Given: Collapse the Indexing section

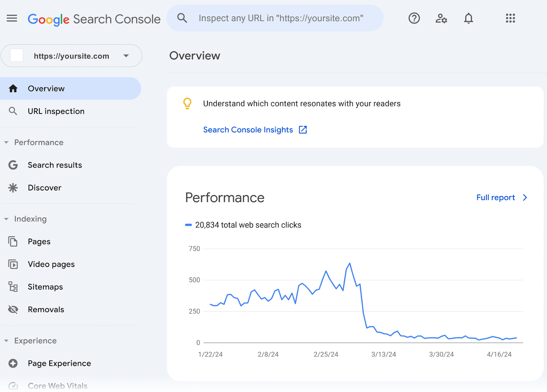Looking at the screenshot, I should point(6,219).
